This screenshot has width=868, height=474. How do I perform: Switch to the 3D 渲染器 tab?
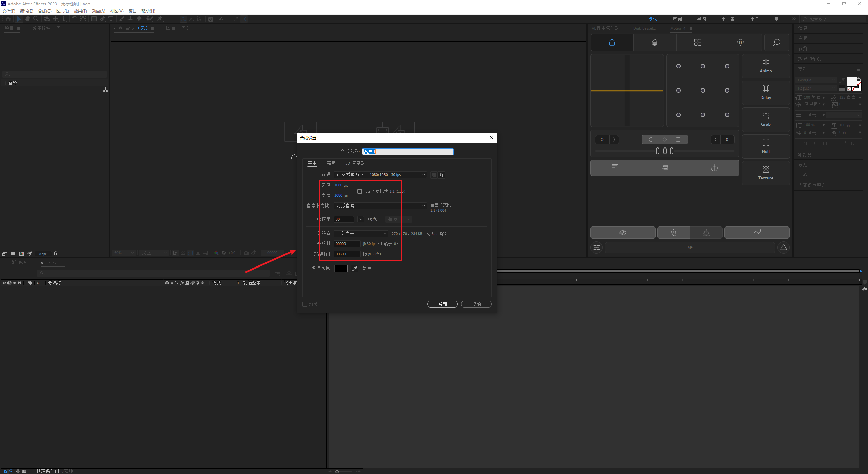coord(355,163)
